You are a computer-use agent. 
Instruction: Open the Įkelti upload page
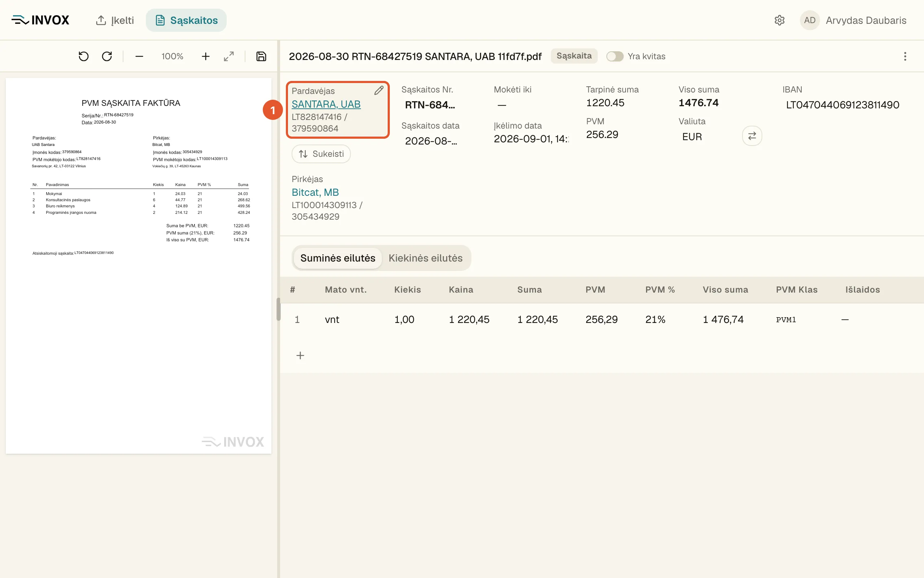[114, 20]
